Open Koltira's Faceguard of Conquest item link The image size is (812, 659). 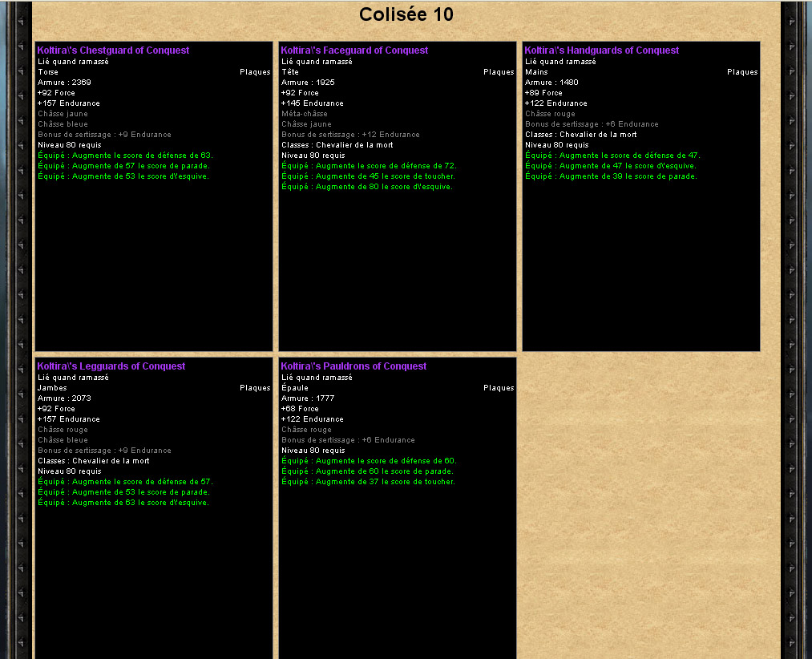[354, 51]
